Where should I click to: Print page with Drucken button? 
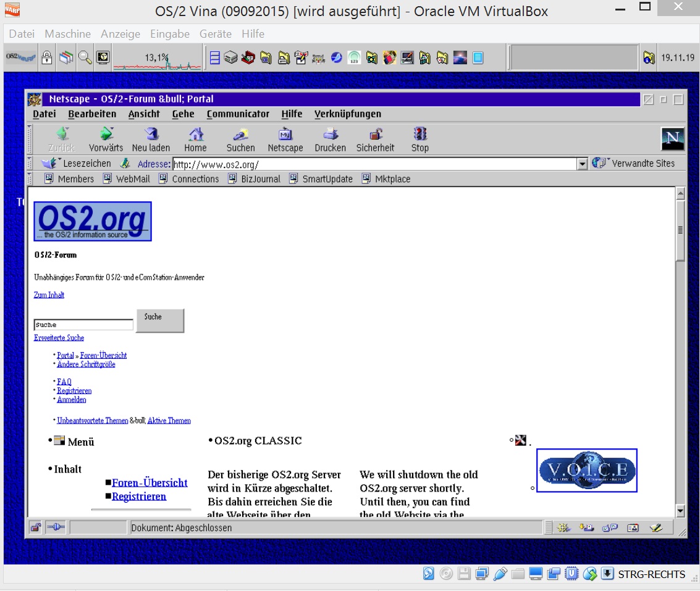(331, 140)
